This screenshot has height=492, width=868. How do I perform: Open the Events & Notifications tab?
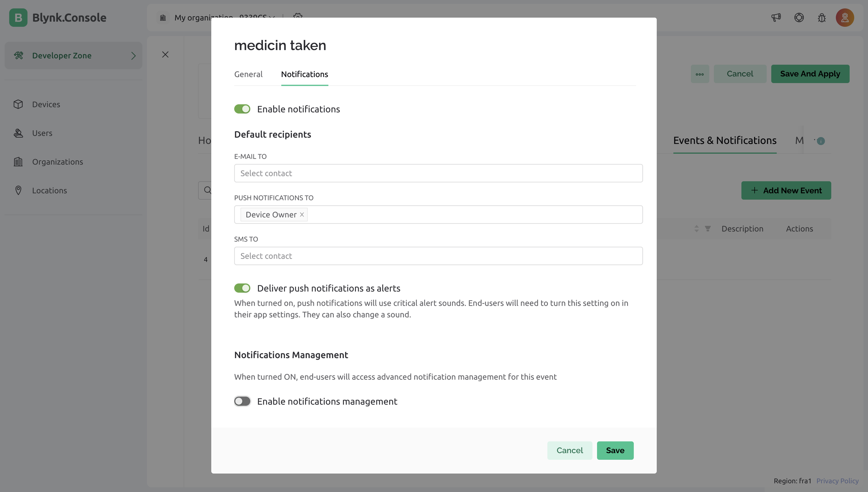724,140
